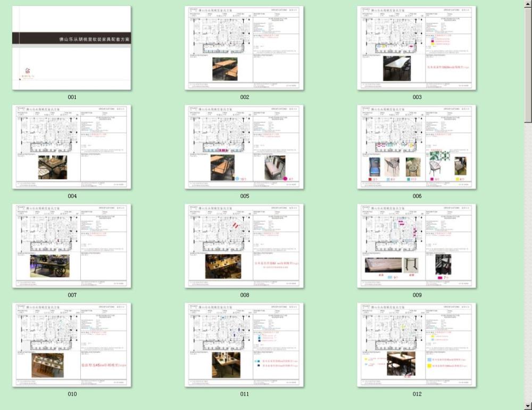Select page 004 thumbnail preview

pos(72,147)
